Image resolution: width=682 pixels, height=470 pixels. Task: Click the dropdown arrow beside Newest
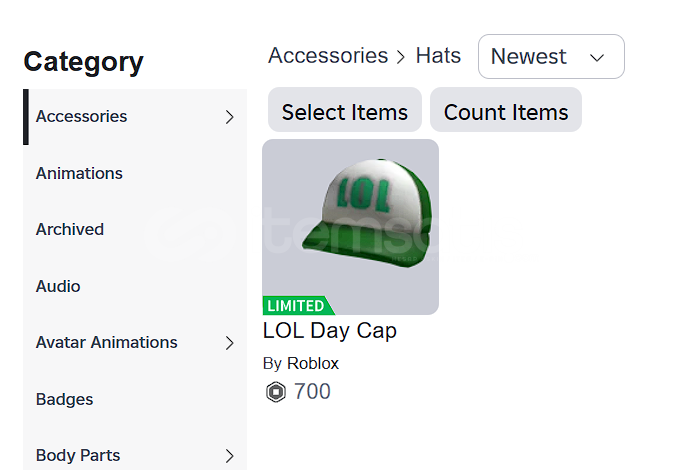click(x=598, y=58)
